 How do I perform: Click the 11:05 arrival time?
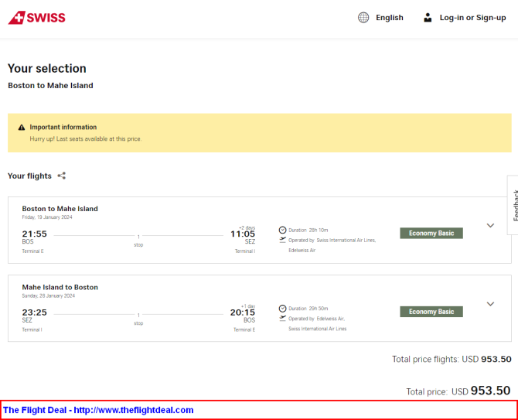tap(243, 234)
